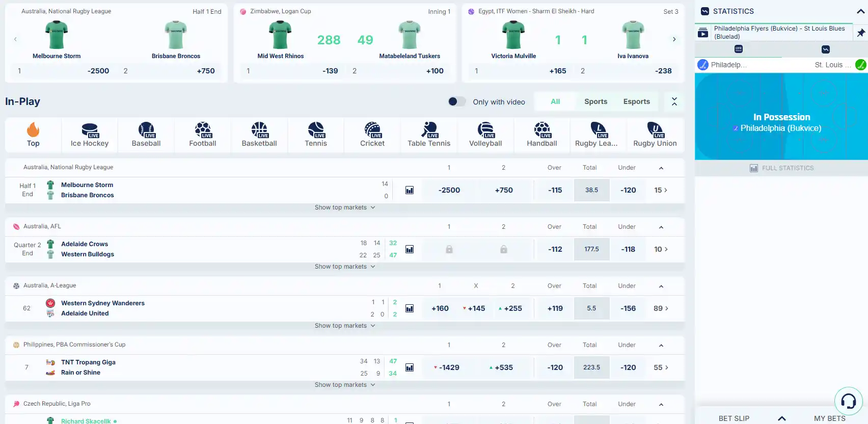Collapse the In-Play section using arrows icon

[x=674, y=101]
